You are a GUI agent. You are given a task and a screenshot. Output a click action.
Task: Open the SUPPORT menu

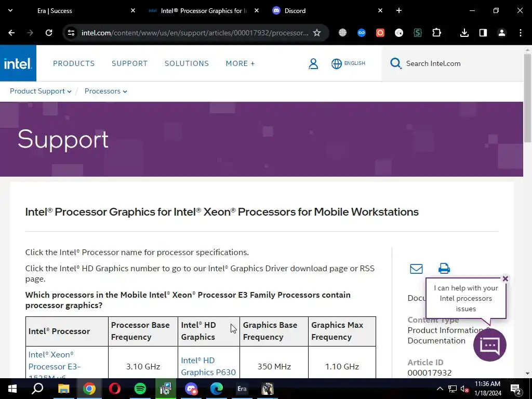click(129, 63)
